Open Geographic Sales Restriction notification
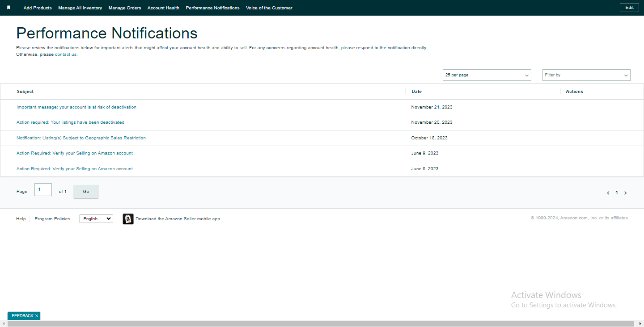Image resolution: width=644 pixels, height=327 pixels. 81,138
